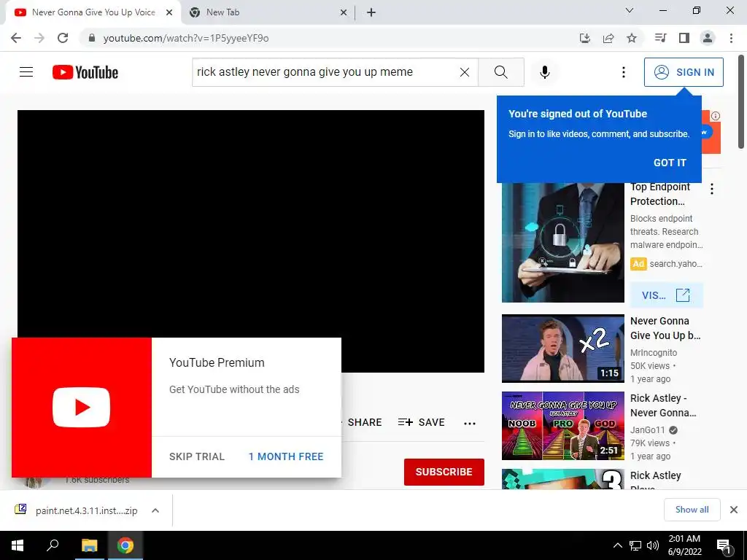Screen dimensions: 747x560
Task: Open the YouTube hamburger guide menu
Action: tap(26, 72)
